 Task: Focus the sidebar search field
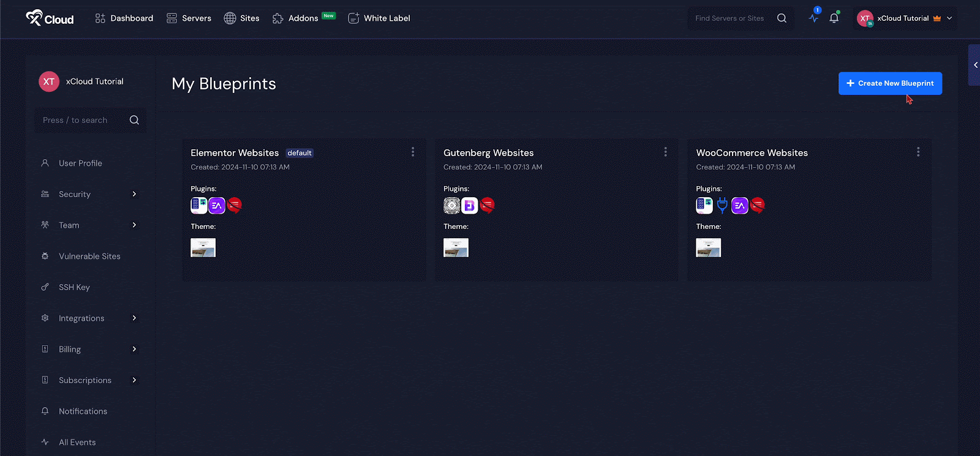point(90,120)
